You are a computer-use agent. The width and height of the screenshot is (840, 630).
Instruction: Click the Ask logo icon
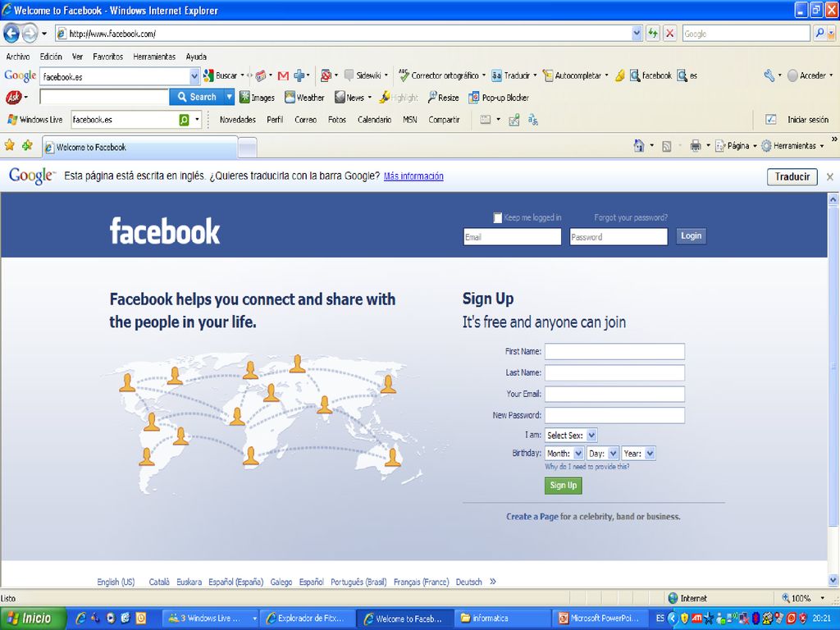pos(13,98)
